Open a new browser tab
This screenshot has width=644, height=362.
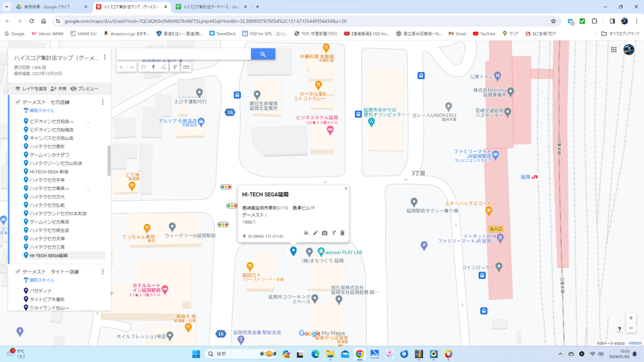pos(258,6)
